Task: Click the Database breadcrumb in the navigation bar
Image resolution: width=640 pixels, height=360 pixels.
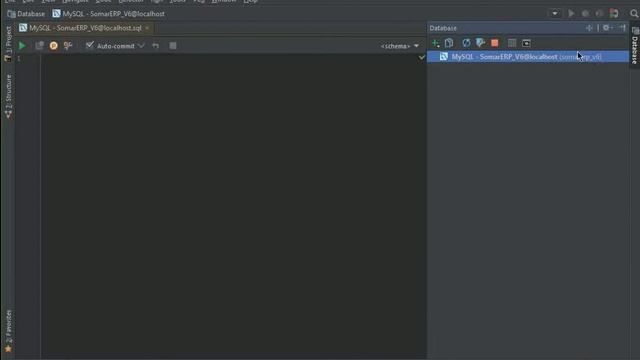Action: tap(26, 14)
